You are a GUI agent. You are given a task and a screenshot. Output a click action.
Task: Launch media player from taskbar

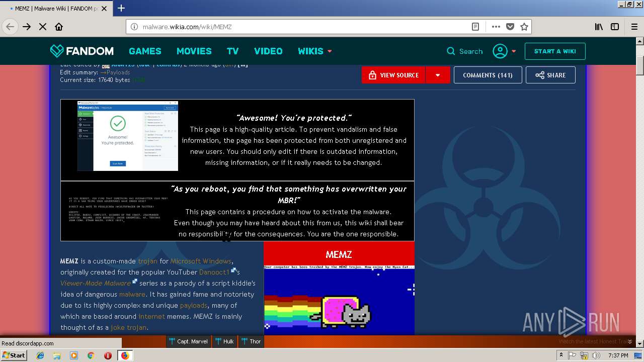[74, 355]
